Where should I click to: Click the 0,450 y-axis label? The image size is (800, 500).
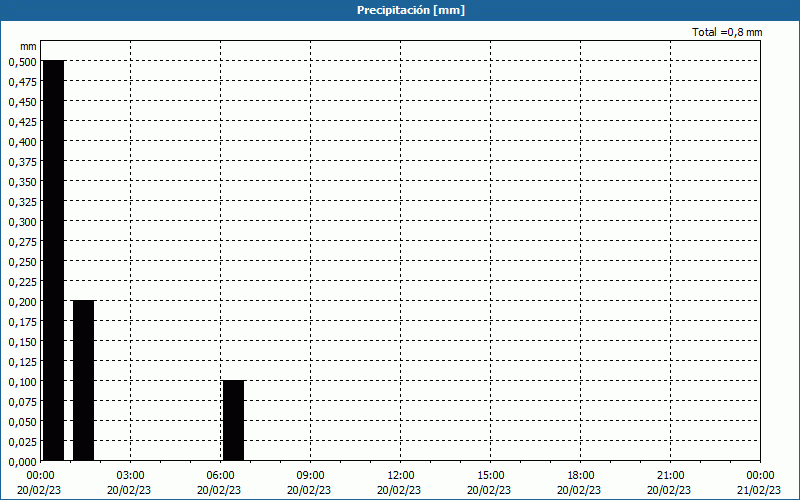(23, 102)
